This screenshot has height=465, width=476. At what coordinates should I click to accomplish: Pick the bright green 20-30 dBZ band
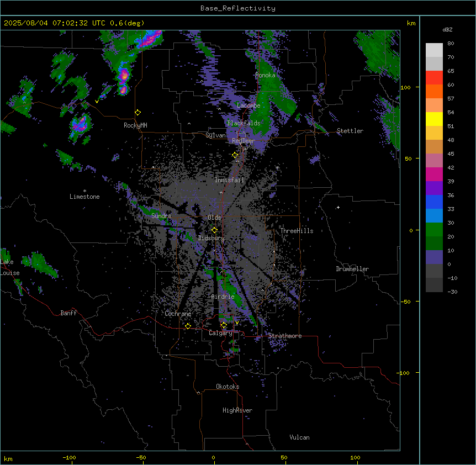[x=434, y=230]
